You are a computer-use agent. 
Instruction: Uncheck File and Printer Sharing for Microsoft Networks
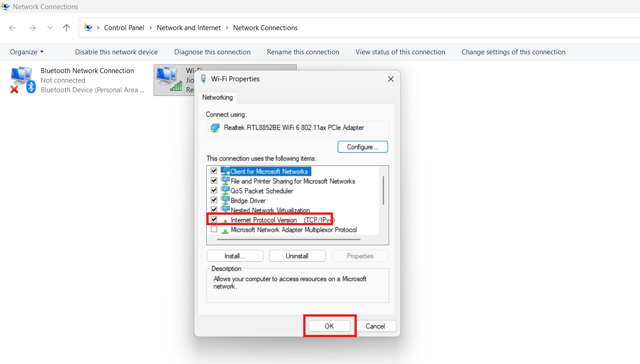coord(213,181)
